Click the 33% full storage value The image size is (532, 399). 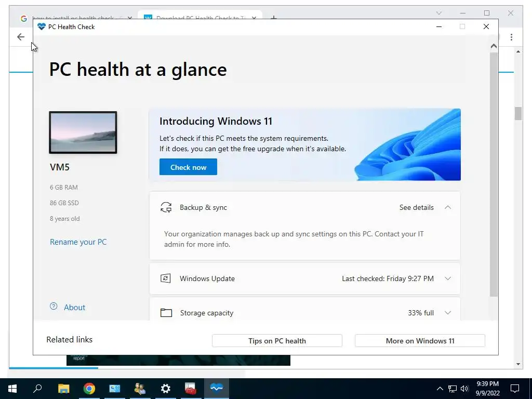pos(421,313)
